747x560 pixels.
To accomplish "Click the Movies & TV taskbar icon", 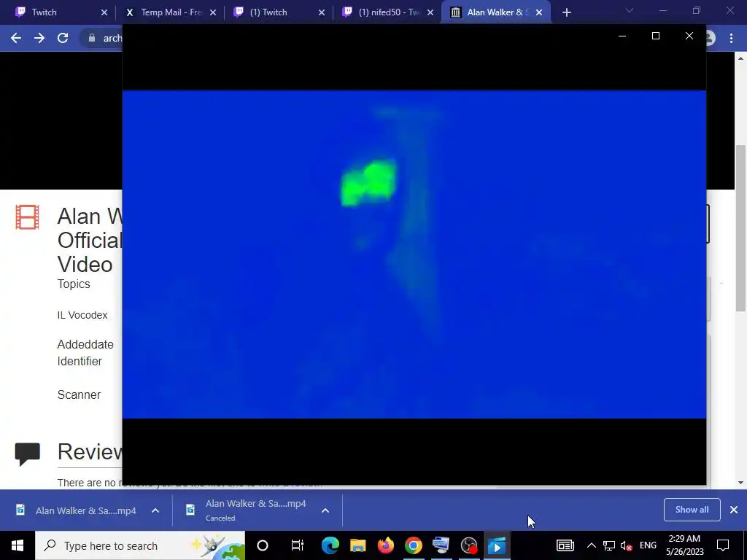I will [x=497, y=545].
